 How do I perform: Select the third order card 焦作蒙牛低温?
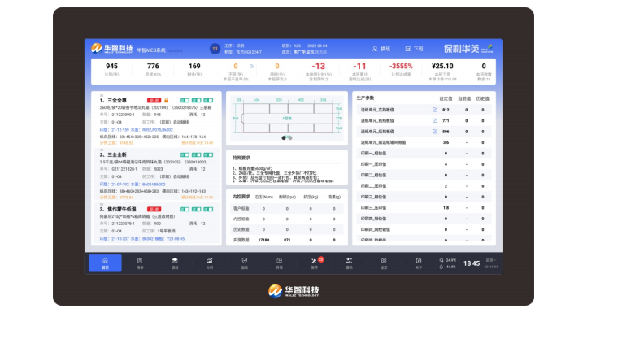[x=154, y=224]
